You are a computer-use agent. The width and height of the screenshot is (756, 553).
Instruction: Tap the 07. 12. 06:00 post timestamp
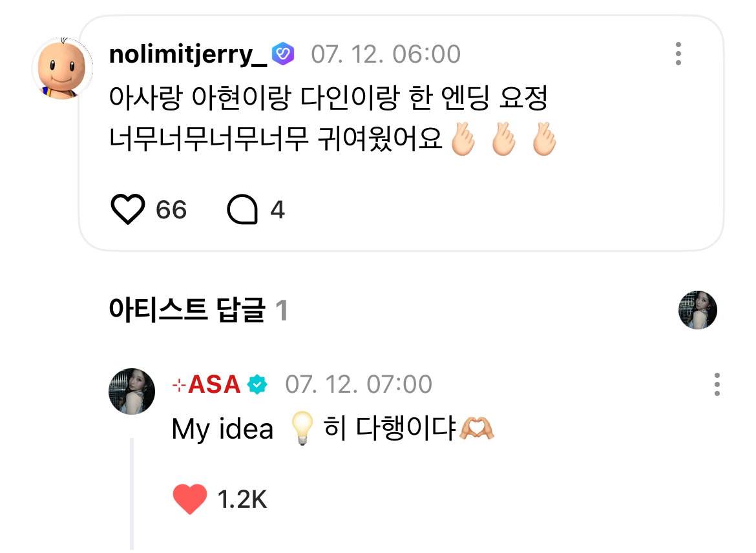[x=386, y=54]
